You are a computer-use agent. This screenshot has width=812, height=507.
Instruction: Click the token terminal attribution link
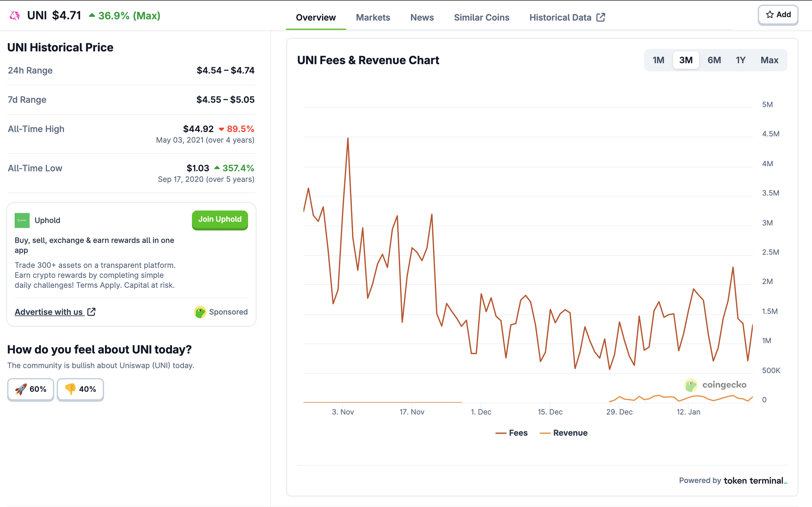coord(755,481)
